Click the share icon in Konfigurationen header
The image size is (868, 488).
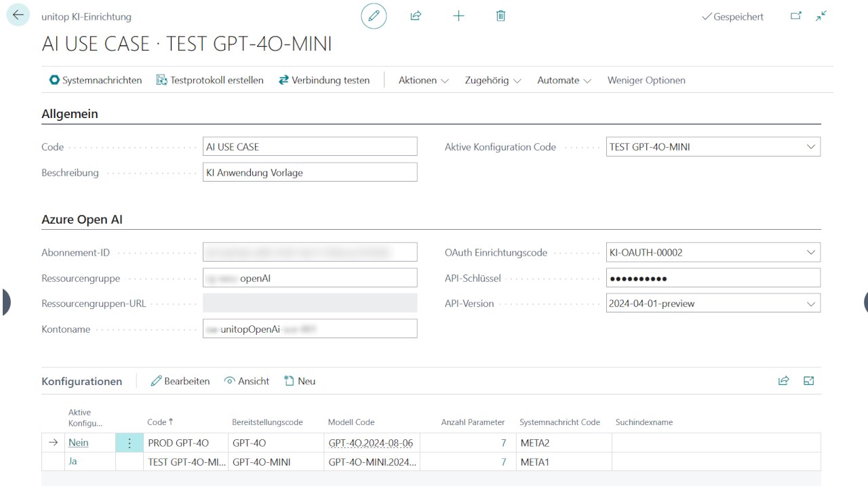click(783, 381)
